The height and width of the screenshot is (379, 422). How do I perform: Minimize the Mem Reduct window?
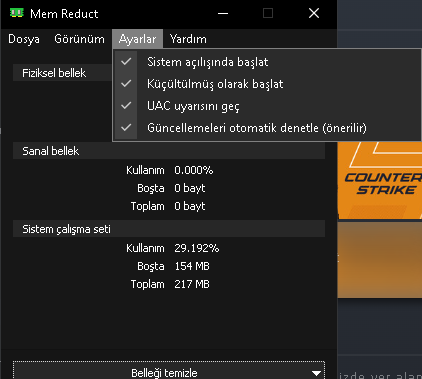click(x=223, y=14)
